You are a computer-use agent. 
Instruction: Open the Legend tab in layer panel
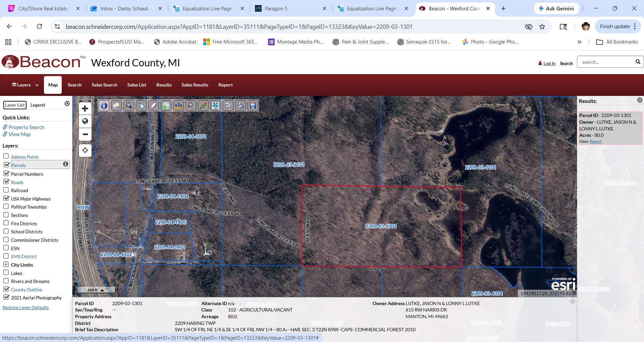pyautogui.click(x=38, y=105)
